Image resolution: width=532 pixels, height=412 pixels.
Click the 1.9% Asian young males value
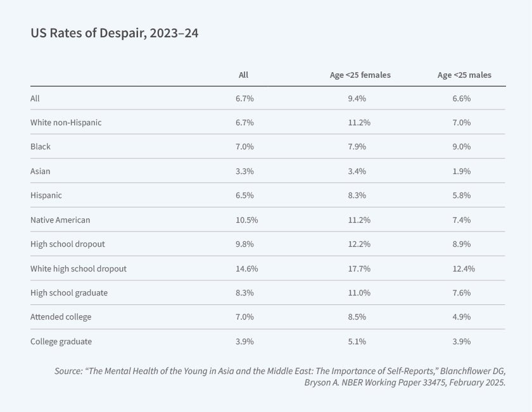(462, 171)
